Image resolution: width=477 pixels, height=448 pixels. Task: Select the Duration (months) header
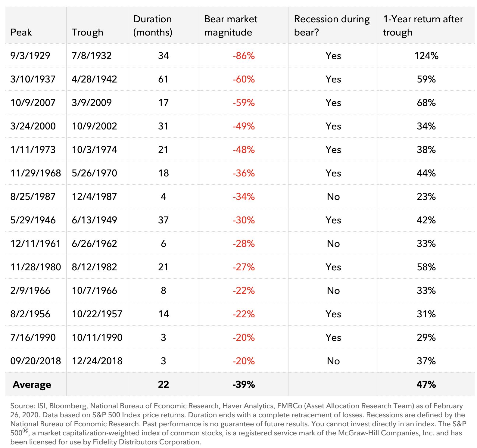coord(153,26)
